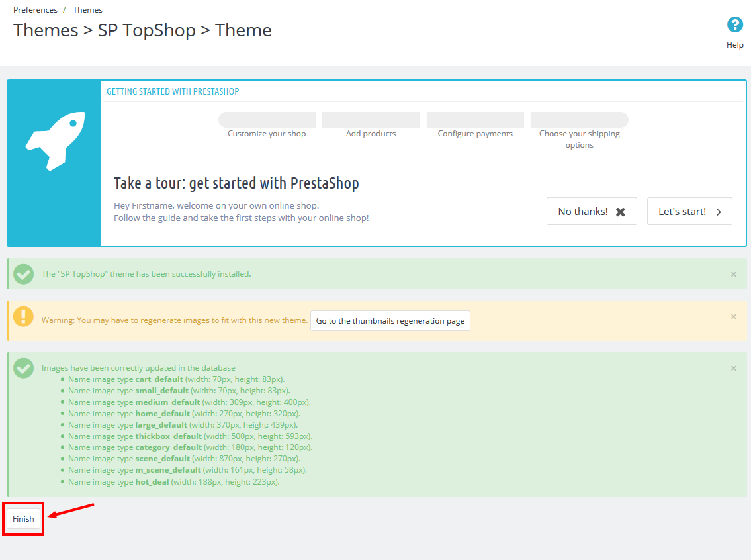Click the hot_deal image type entry
Image resolution: width=751 pixels, height=560 pixels.
[x=174, y=482]
